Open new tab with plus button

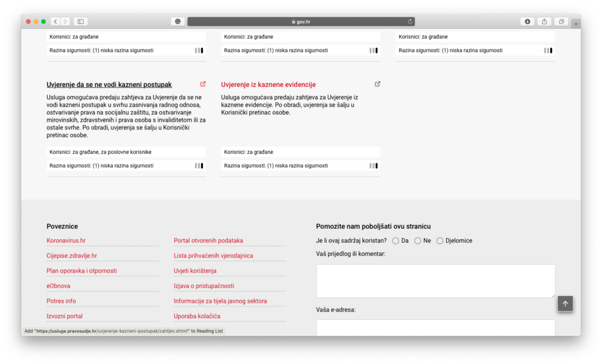pyautogui.click(x=576, y=24)
